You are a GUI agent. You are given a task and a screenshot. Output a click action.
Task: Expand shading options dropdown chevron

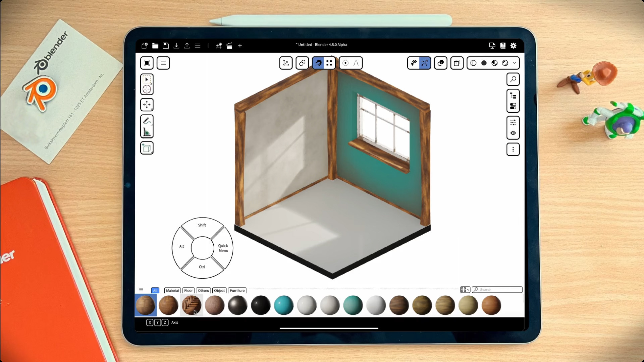click(515, 63)
